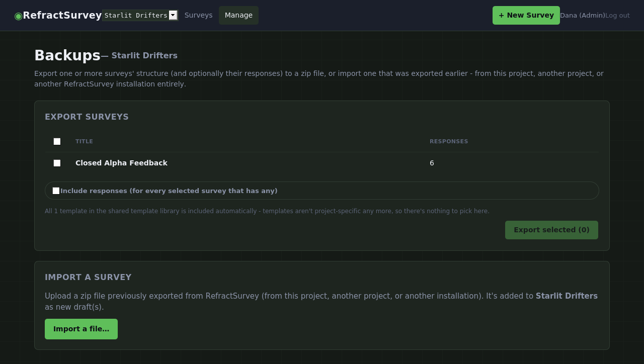Click the RefractSurvey brand name
Image resolution: width=644 pixels, height=364 pixels.
tap(62, 15)
